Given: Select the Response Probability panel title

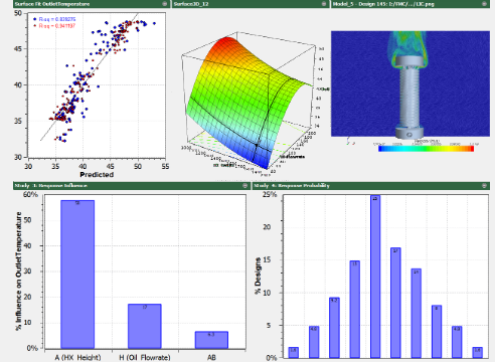Looking at the screenshot, I should pos(292,185).
